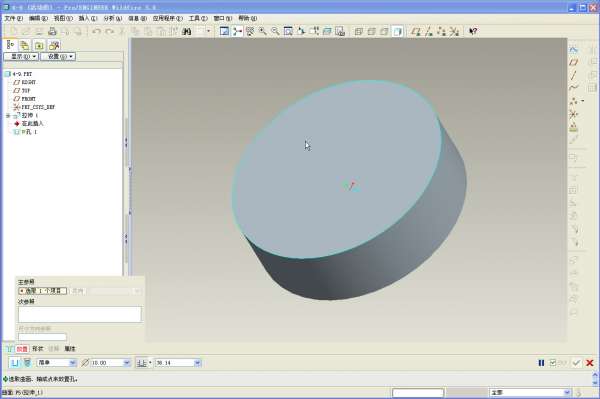The height and width of the screenshot is (399, 600).
Task: Open the 放置 placement panel tab
Action: (x=22, y=349)
